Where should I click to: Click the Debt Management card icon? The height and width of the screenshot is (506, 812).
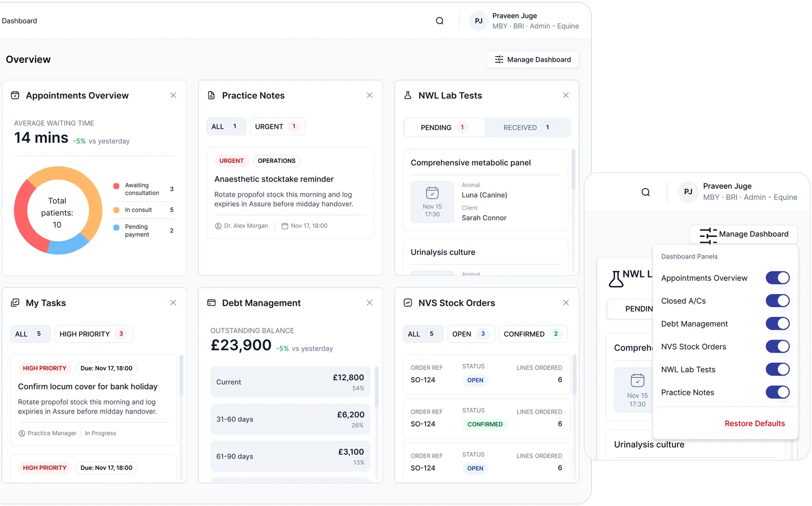click(211, 303)
